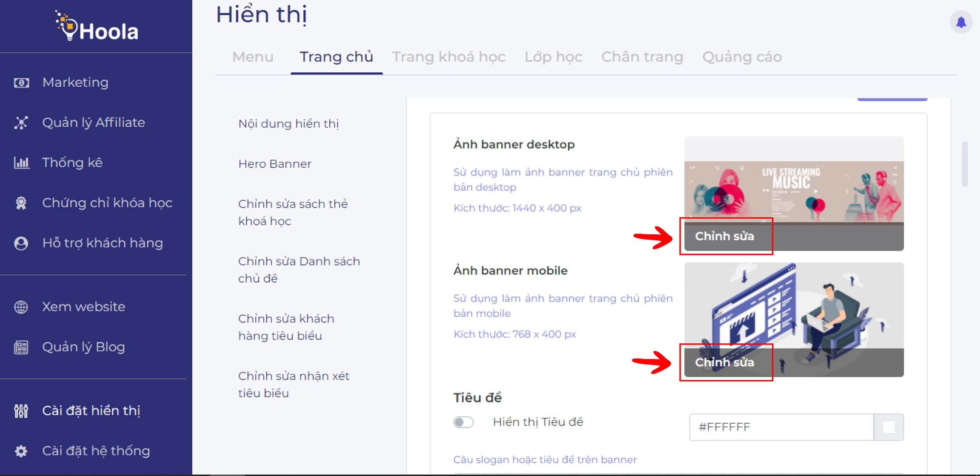The height and width of the screenshot is (476, 980).
Task: Open the Hero Banner section link
Action: pyautogui.click(x=275, y=164)
